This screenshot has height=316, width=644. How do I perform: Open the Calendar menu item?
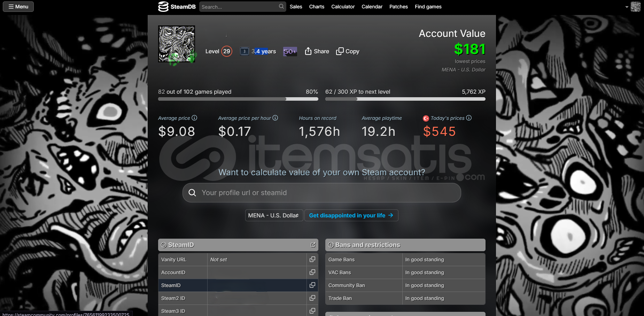tap(372, 7)
